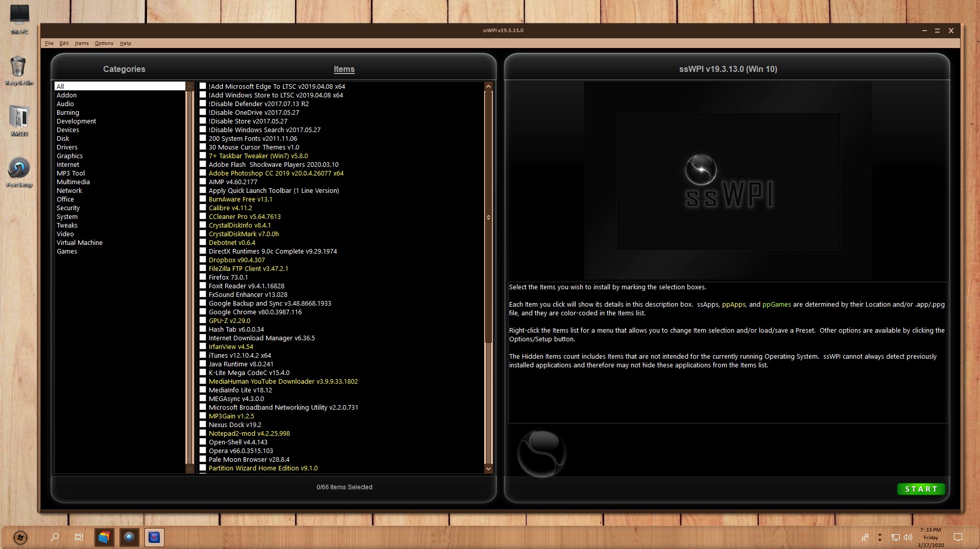Choose the Development category

point(76,121)
